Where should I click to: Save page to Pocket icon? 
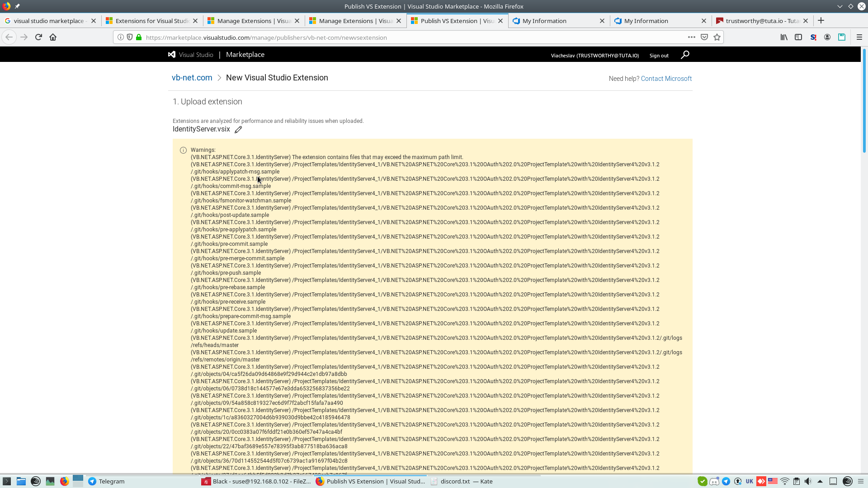(x=704, y=37)
